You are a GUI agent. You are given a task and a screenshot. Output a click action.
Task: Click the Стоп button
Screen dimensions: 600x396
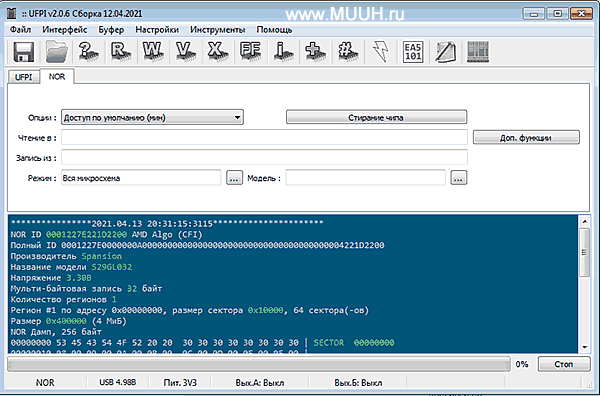click(x=564, y=364)
